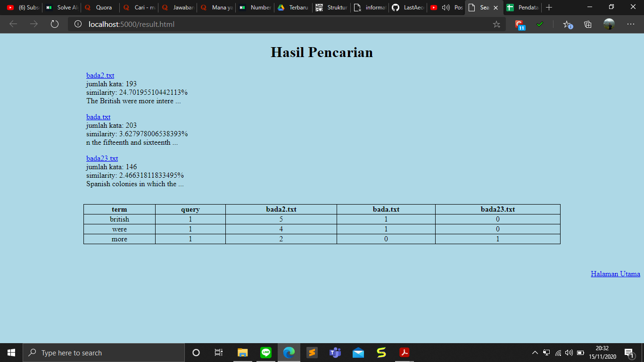The width and height of the screenshot is (644, 362).
Task: Add page to favorites with star icon
Action: (496, 24)
